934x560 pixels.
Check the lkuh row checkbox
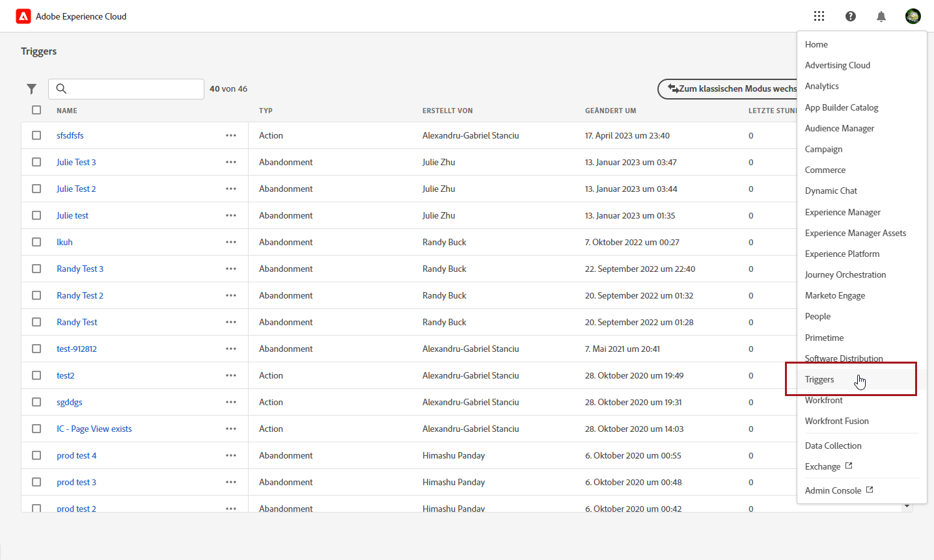tap(36, 242)
